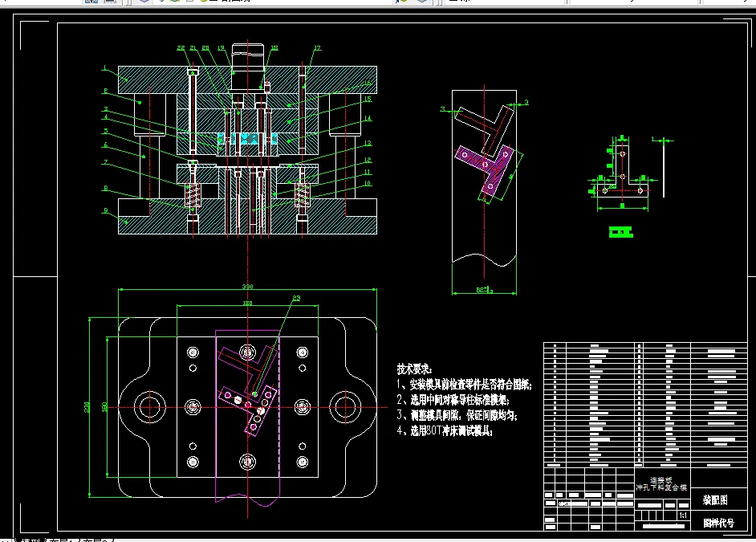Select technical requirement line 3 about 调整模具间隙
The height and width of the screenshot is (542, 756).
pos(457,415)
